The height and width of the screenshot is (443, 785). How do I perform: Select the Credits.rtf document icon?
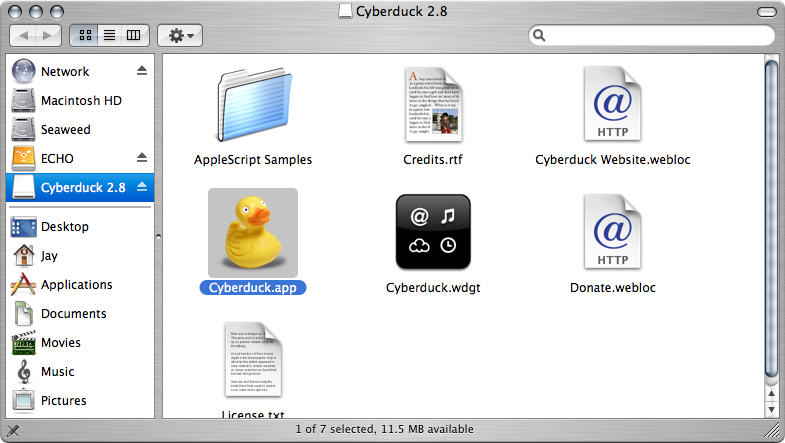(433, 107)
